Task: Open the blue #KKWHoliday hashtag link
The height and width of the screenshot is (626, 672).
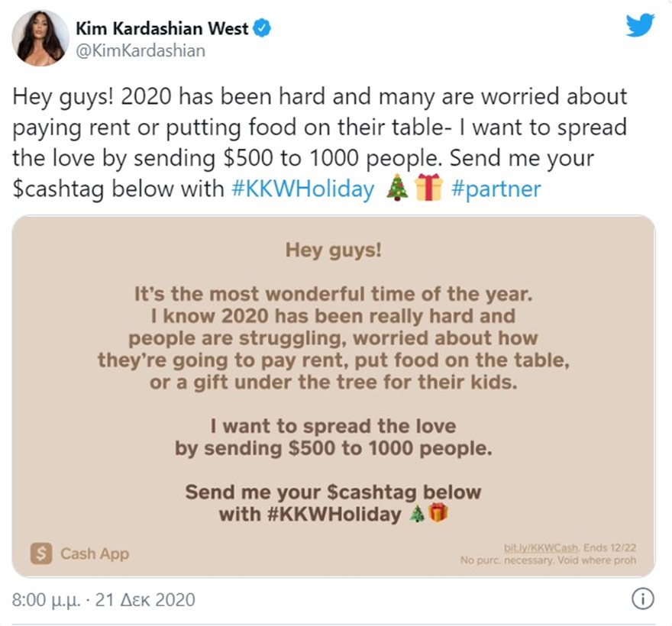Action: click(x=302, y=189)
